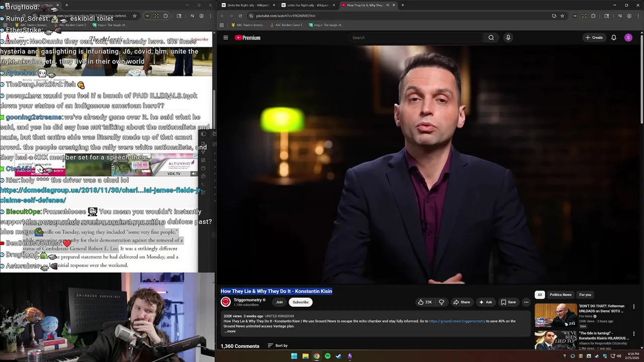The height and width of the screenshot is (362, 644).
Task: Expand the description with ...more
Action: pos(230,331)
